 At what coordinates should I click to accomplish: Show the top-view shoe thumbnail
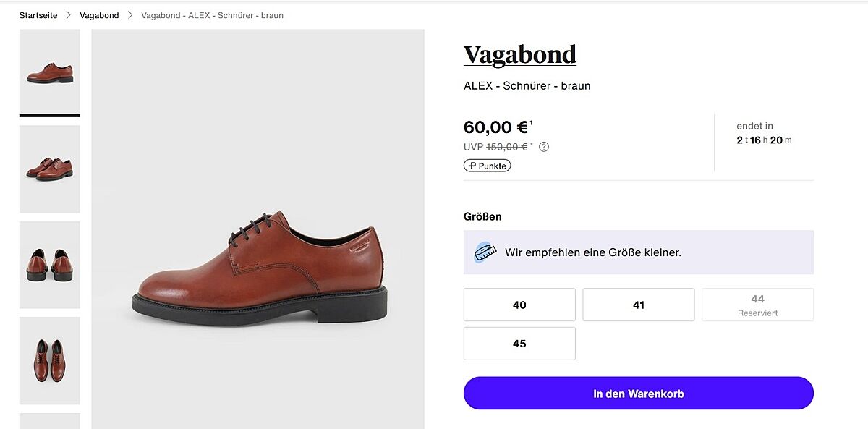(x=50, y=360)
